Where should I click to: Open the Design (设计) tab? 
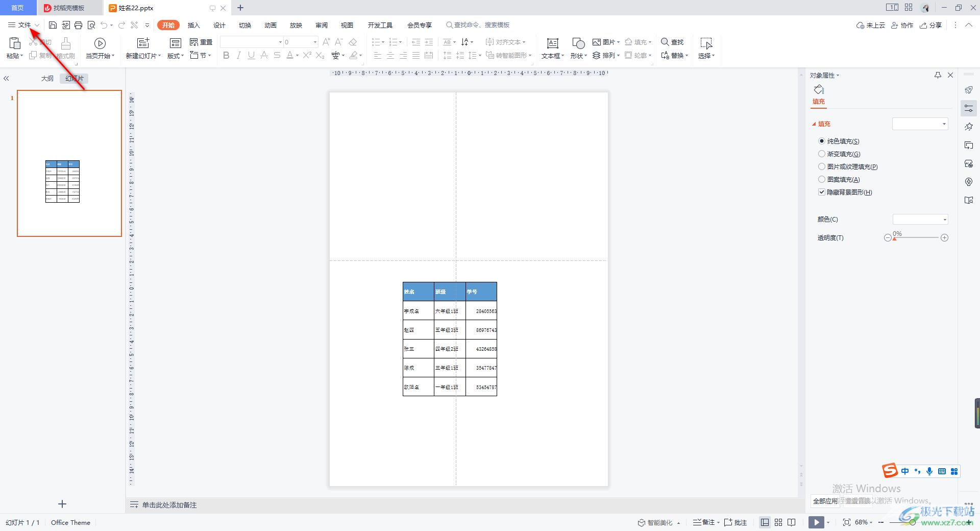tap(219, 25)
